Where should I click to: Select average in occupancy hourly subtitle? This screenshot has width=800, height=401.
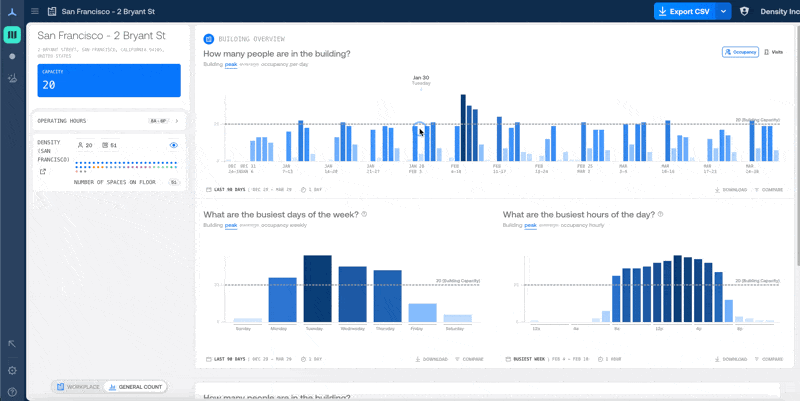click(x=548, y=225)
